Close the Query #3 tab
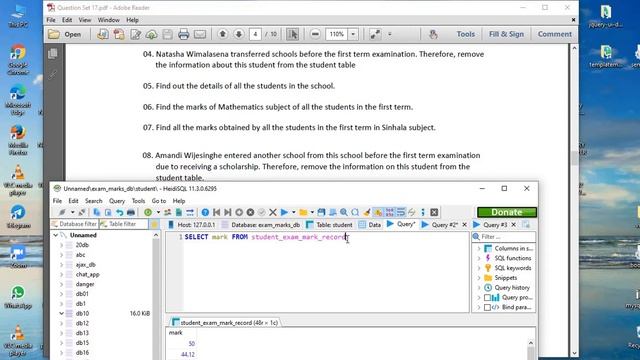The height and width of the screenshot is (360, 640). coord(514,224)
